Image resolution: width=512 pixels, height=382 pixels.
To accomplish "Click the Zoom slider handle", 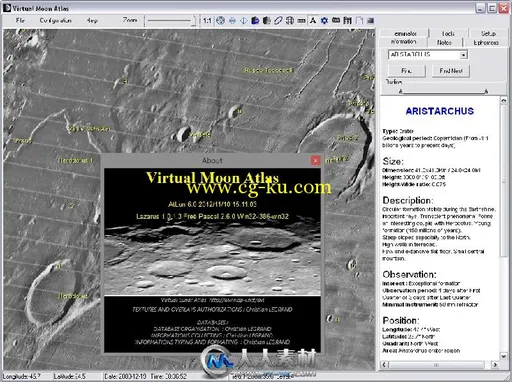I will (x=194, y=21).
